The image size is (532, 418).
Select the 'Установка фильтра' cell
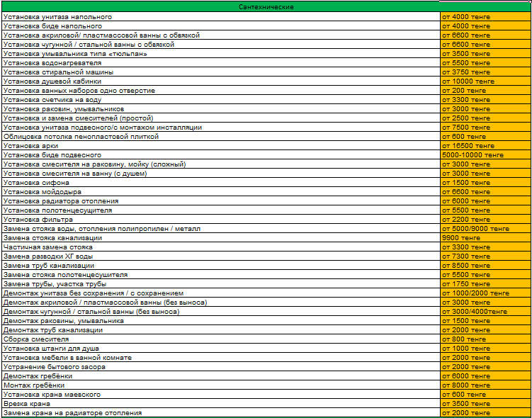(221, 220)
